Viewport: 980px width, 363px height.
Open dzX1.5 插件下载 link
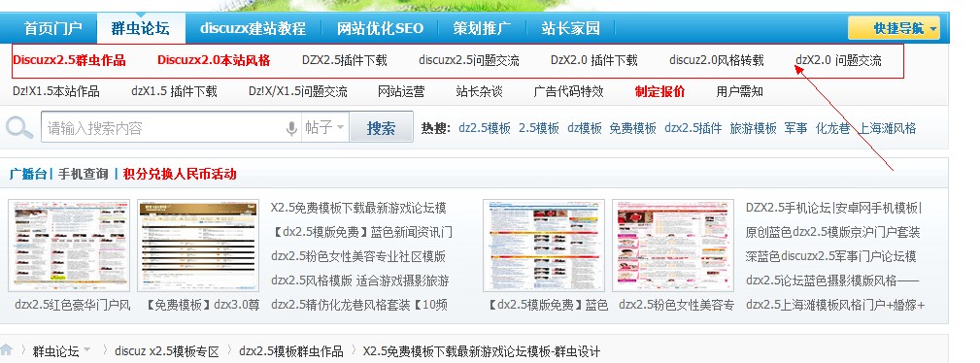(x=175, y=91)
